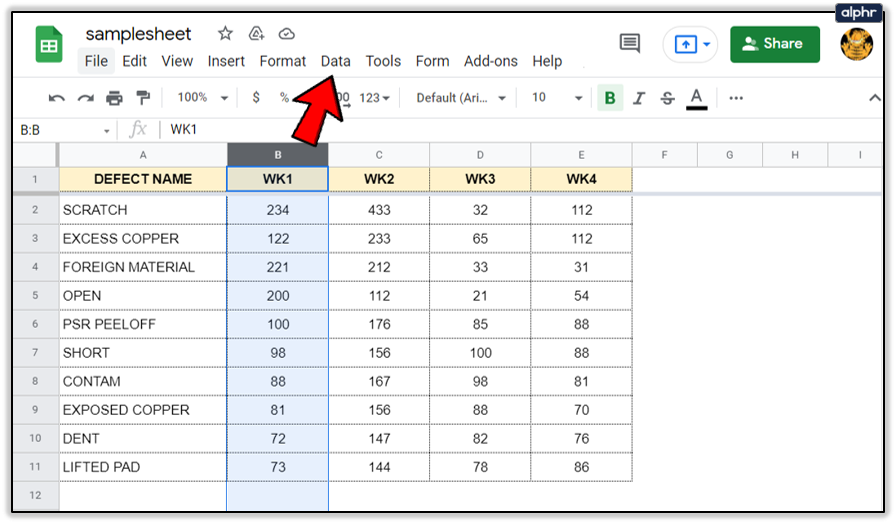Viewport: 896px width, 524px height.
Task: Open comment history icon
Action: [x=630, y=44]
